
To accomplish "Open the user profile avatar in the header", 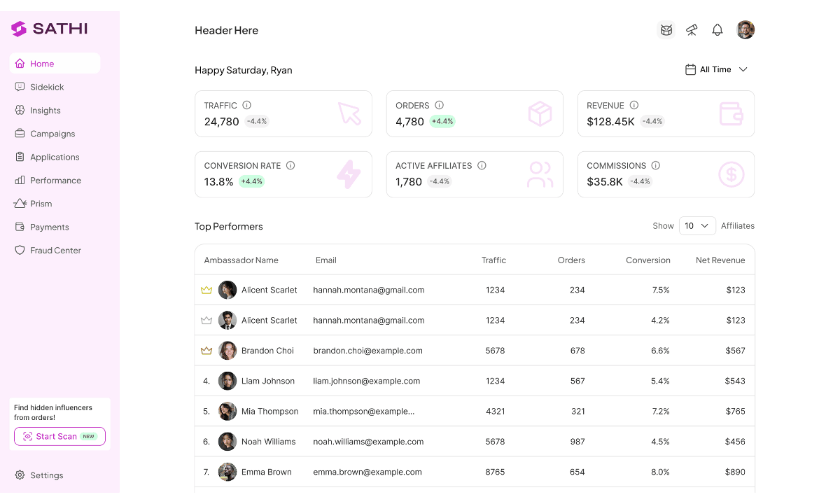I will [x=745, y=30].
